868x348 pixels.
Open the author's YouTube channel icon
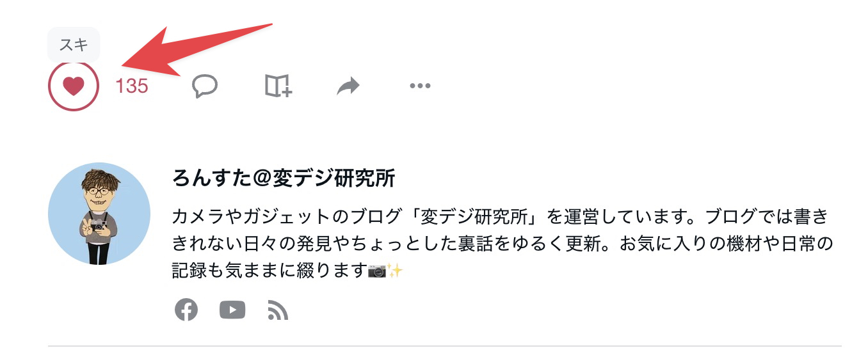[232, 310]
